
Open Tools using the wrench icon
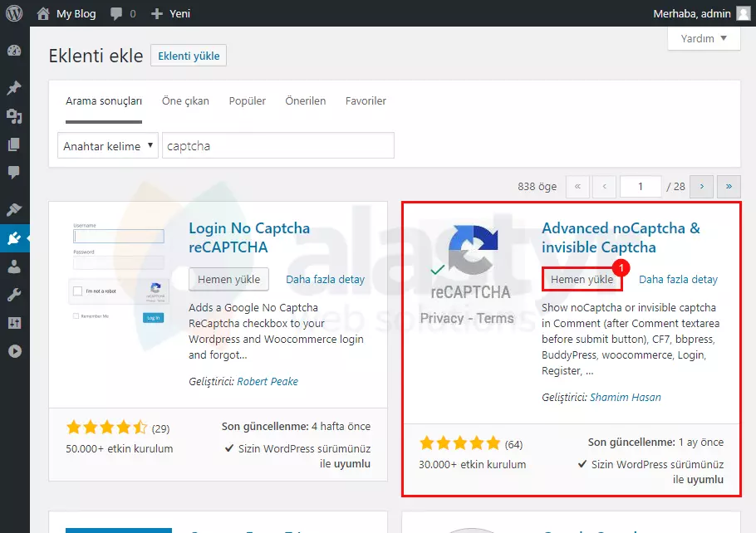[15, 294]
